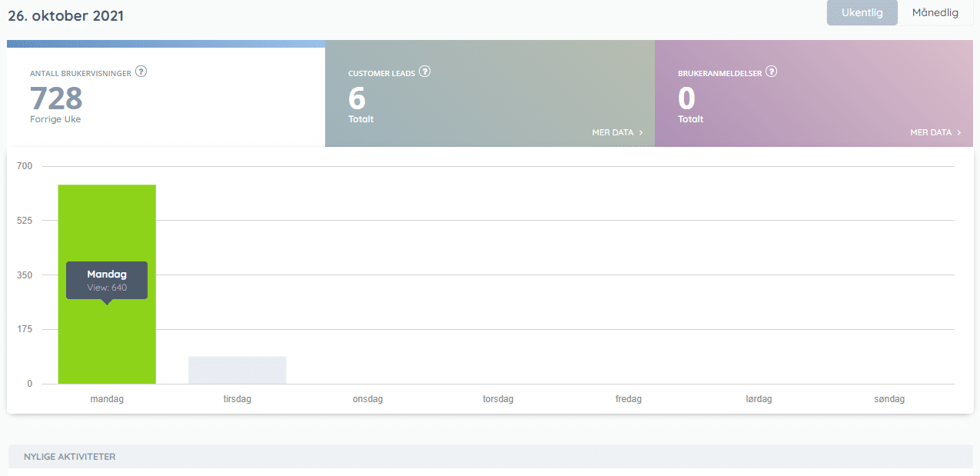Open MER DATA for Brukeranmeldelser
The width and height of the screenshot is (980, 476).
click(x=931, y=133)
